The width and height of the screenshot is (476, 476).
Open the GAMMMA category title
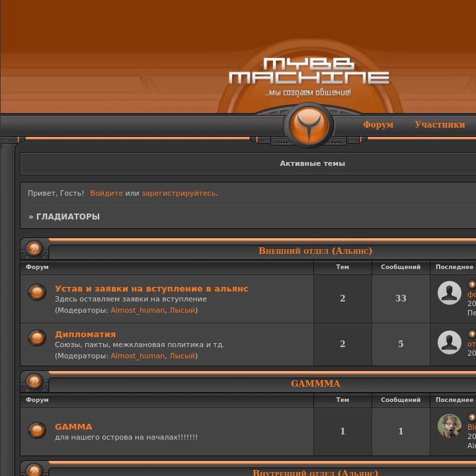tap(315, 383)
